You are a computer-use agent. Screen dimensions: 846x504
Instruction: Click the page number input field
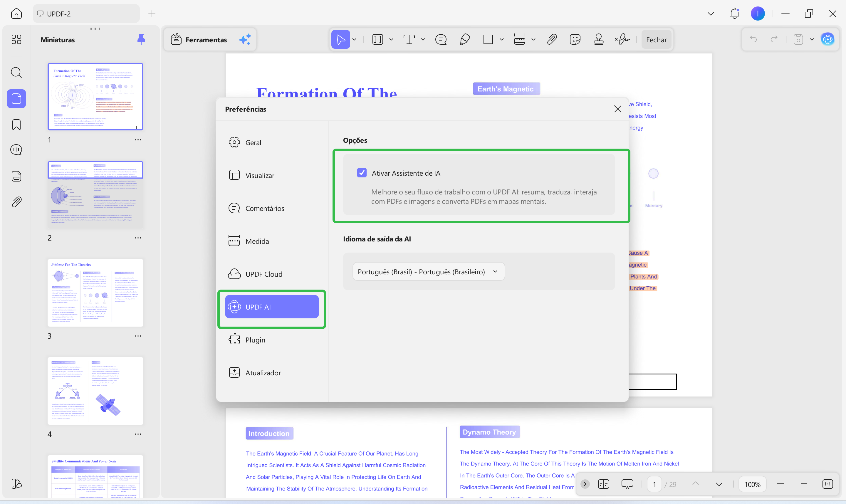pos(654,484)
